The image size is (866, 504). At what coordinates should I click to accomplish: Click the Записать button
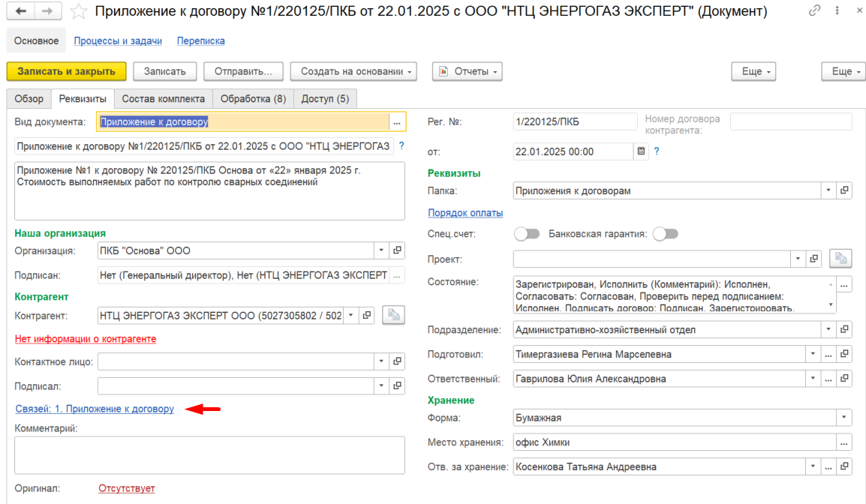click(x=164, y=71)
